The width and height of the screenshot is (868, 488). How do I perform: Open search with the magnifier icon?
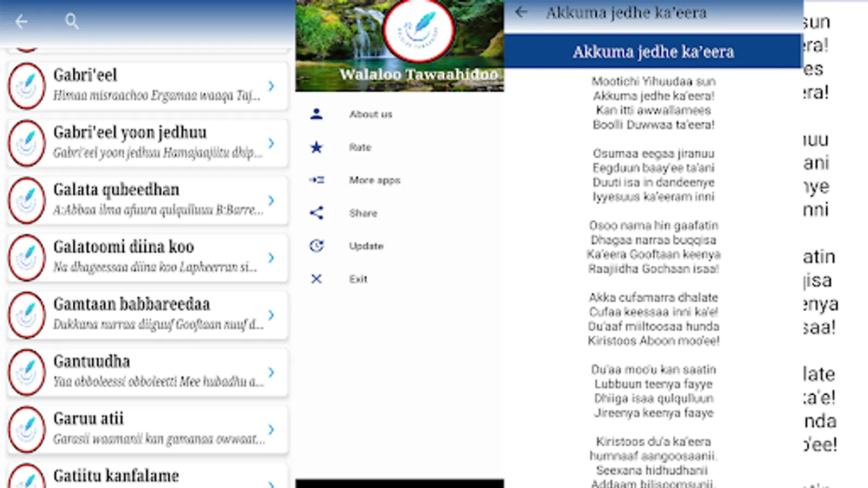point(72,22)
